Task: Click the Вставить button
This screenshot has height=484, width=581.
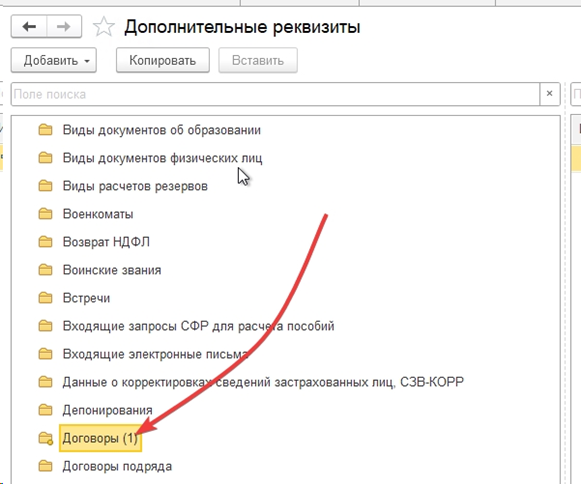Action: tap(258, 60)
